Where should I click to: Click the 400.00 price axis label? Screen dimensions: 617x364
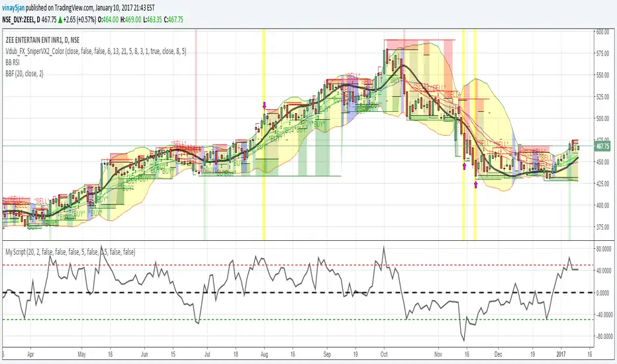pyautogui.click(x=602, y=205)
